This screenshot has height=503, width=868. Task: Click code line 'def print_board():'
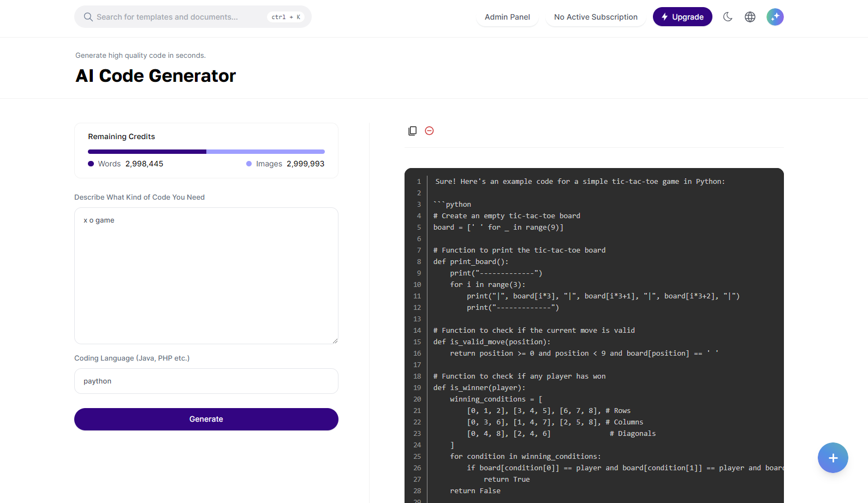point(471,262)
